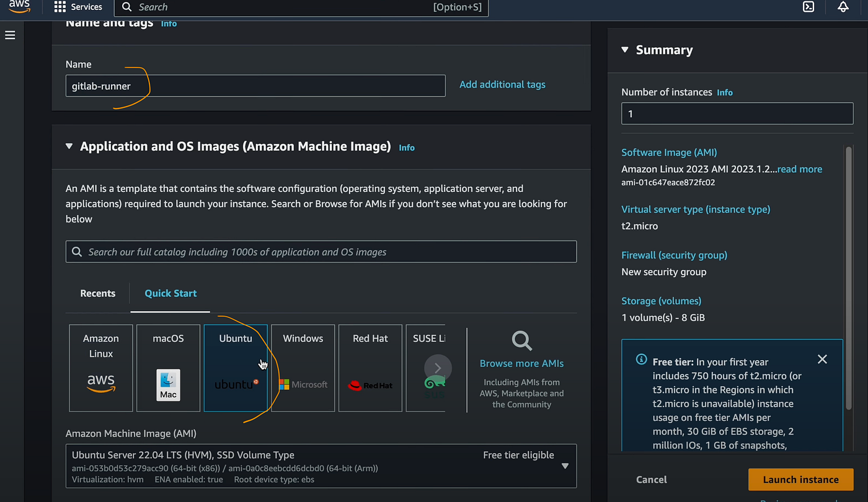This screenshot has width=868, height=502.
Task: Select the Red Hat AMI tile
Action: point(370,368)
